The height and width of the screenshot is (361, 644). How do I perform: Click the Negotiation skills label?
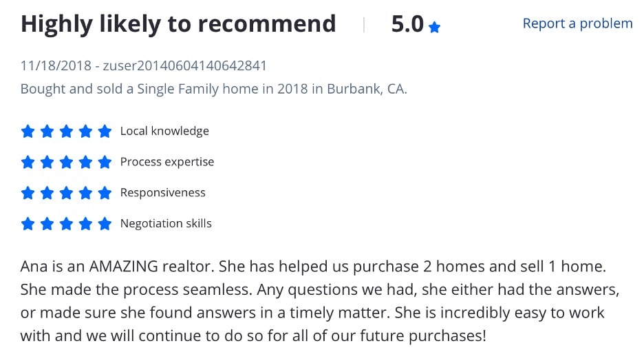[x=166, y=224]
